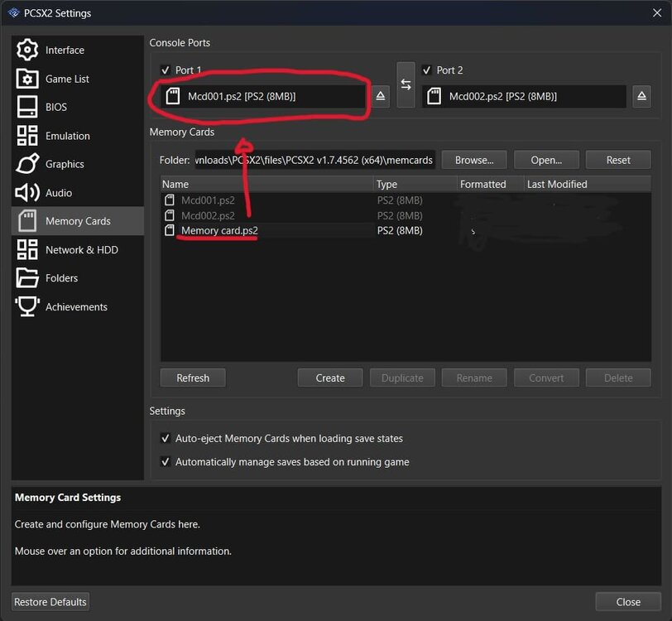The height and width of the screenshot is (621, 672).
Task: Sort the list by Type column header
Action: [414, 184]
